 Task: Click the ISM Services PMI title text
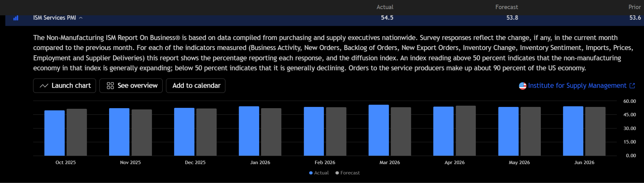tap(55, 18)
